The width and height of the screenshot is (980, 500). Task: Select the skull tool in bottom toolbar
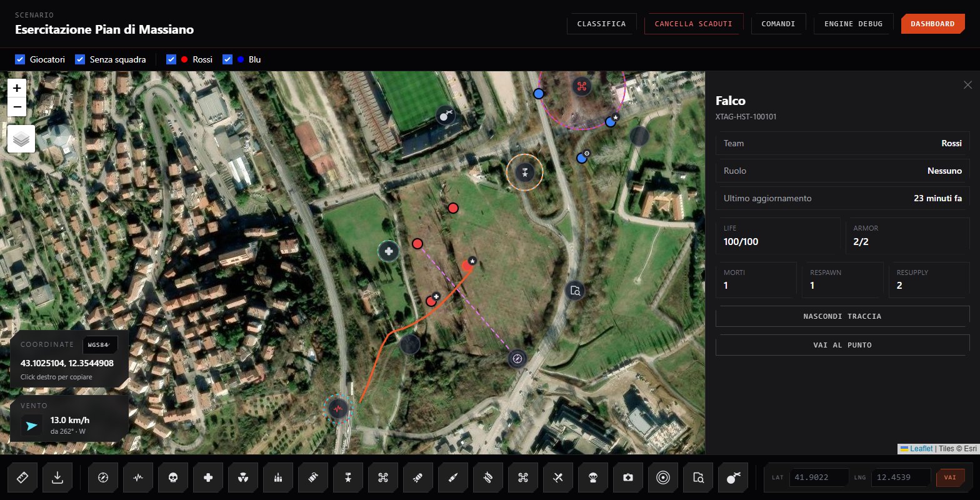(174, 478)
